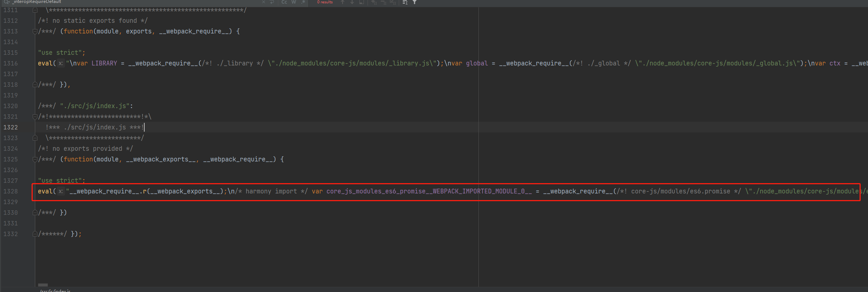Screen dimensions: 868x292
Task: Toggle Match Case (Cc) option
Action: click(x=284, y=2)
